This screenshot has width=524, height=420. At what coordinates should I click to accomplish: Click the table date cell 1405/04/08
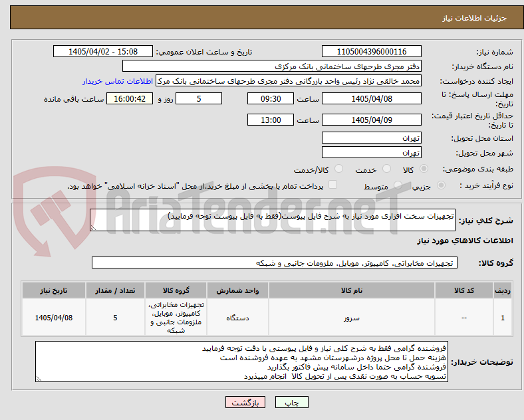[54, 318]
